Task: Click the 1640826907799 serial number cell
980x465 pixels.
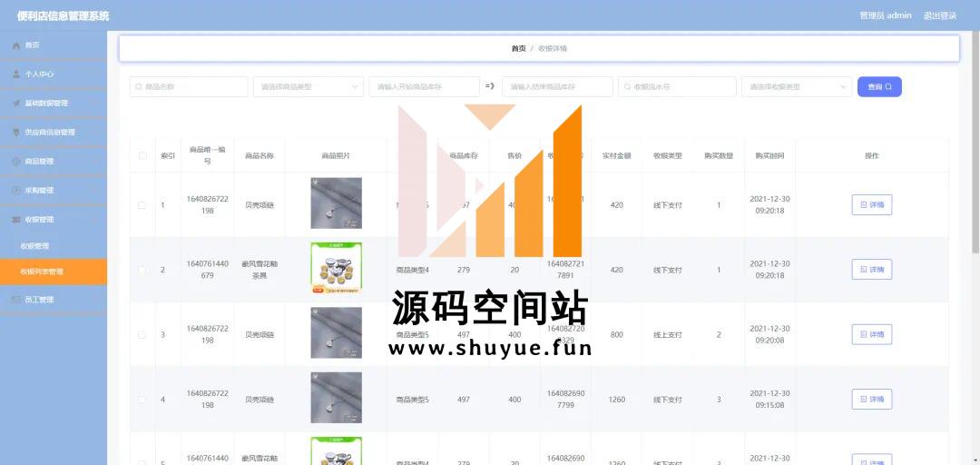Action: pos(565,400)
